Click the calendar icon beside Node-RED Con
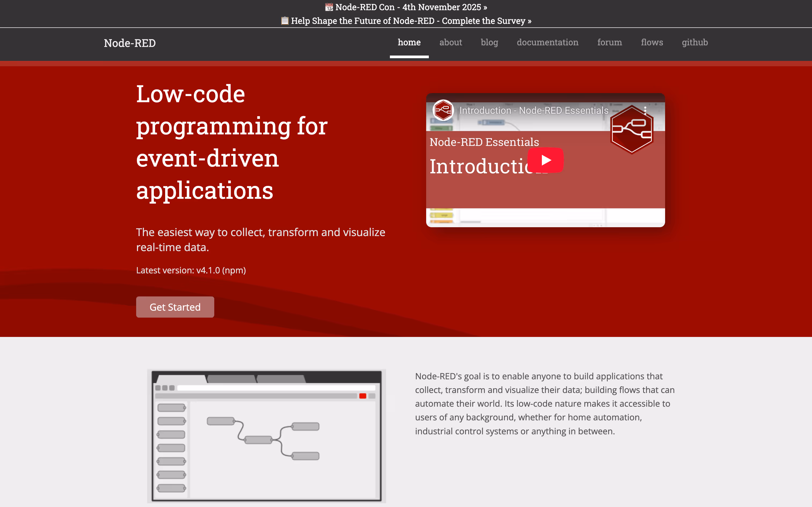Viewport: 812px width, 507px height. coord(329,7)
